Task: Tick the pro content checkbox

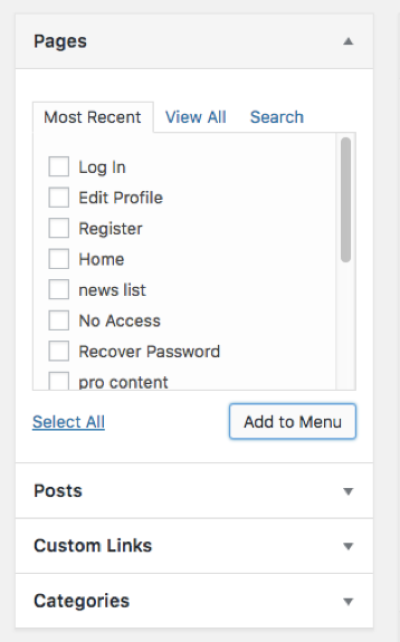Action: tap(59, 381)
